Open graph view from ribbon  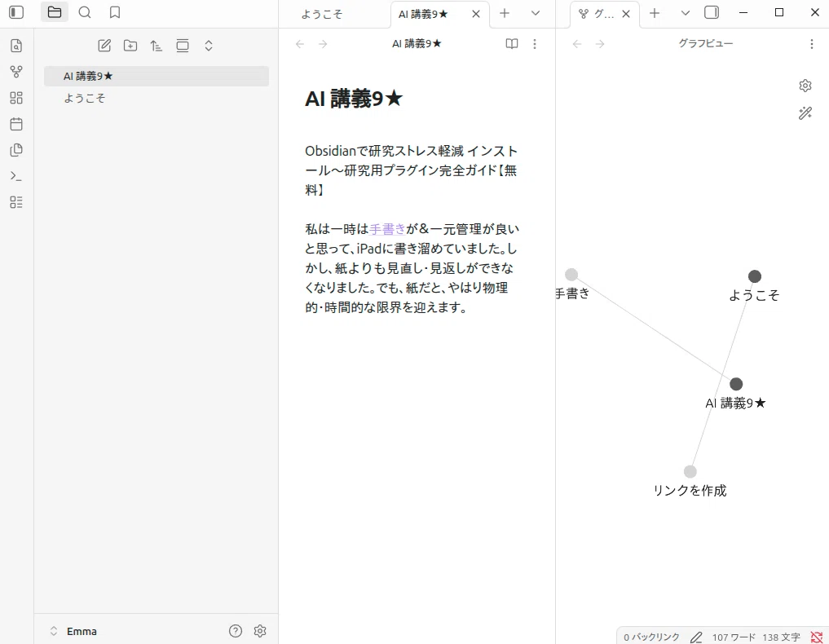tap(16, 72)
